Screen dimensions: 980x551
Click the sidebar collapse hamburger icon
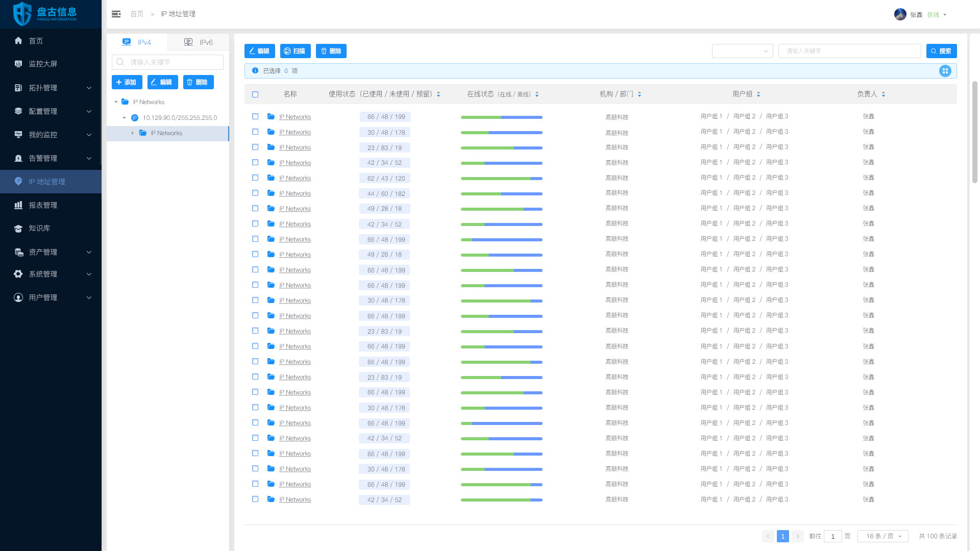(x=116, y=14)
